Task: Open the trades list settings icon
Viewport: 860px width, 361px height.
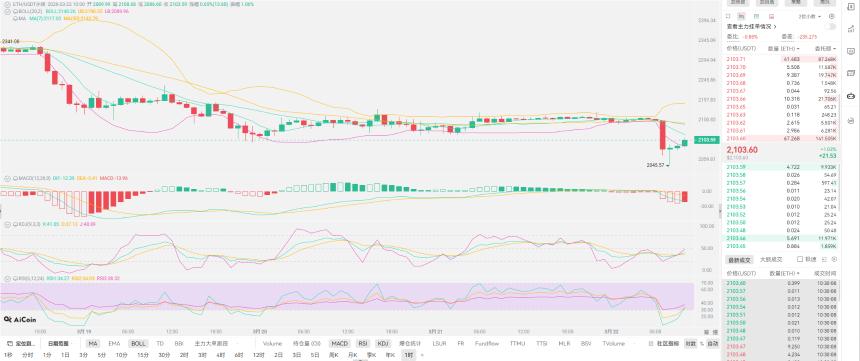Action: (834, 259)
